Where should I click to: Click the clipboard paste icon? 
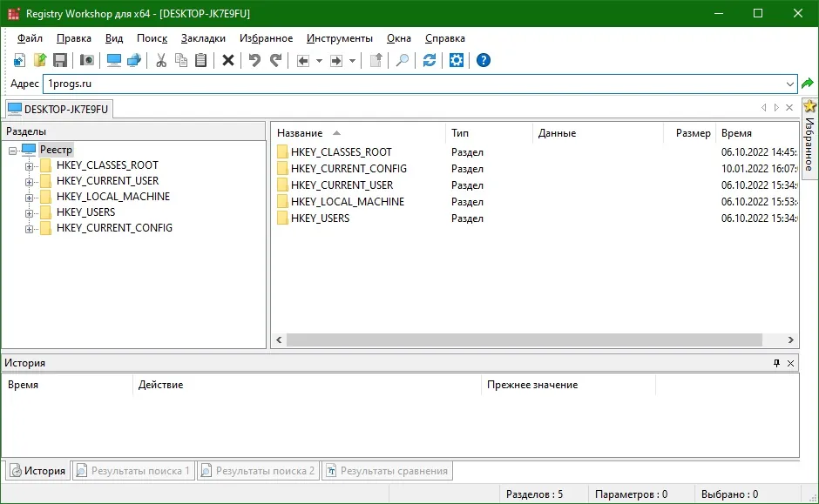coord(201,61)
